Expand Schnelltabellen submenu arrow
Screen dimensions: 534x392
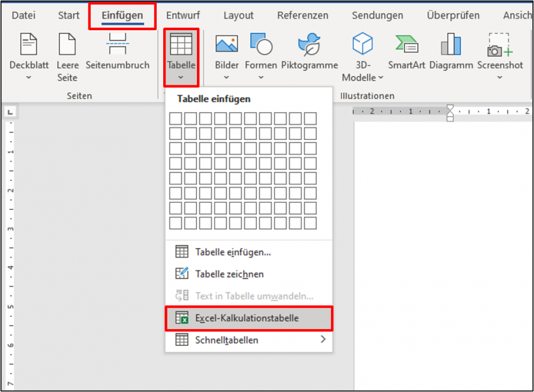[x=323, y=340]
